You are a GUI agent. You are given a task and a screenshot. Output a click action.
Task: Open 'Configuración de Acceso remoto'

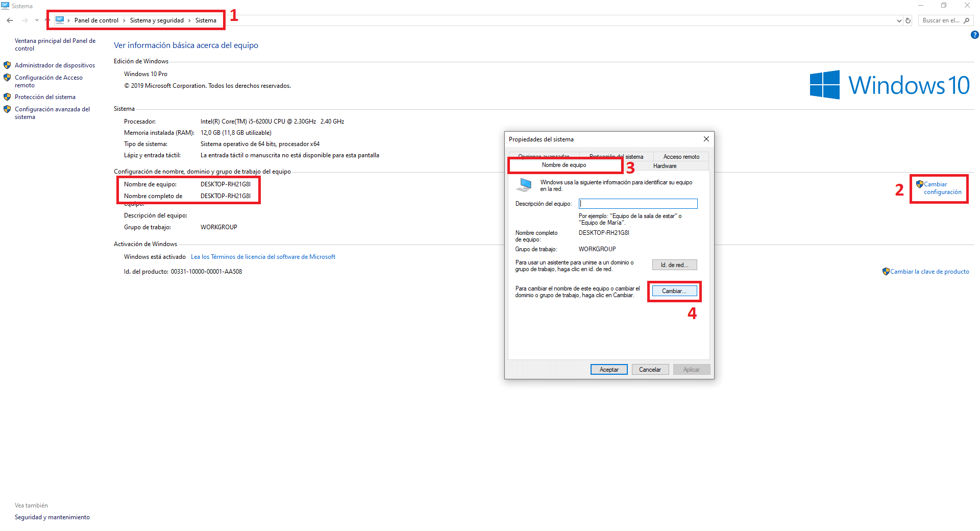[48, 81]
